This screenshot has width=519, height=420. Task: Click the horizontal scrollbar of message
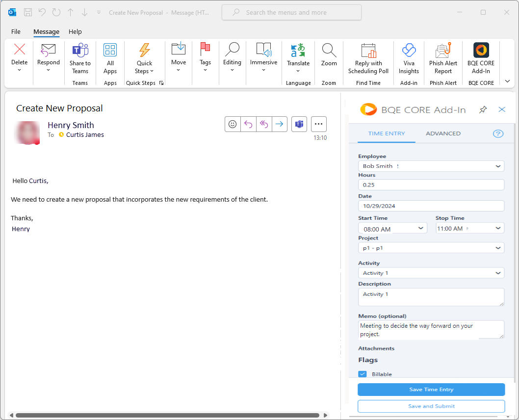click(167, 415)
